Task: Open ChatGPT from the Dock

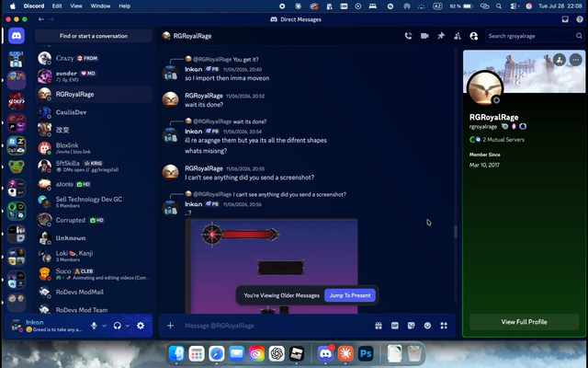Action: coord(277,353)
